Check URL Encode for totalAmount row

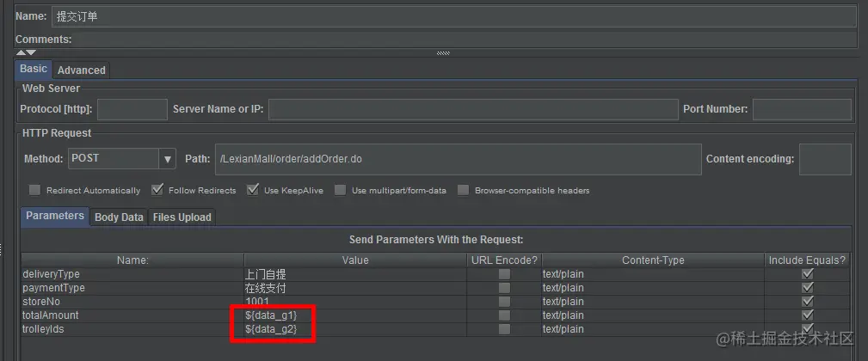coord(504,315)
